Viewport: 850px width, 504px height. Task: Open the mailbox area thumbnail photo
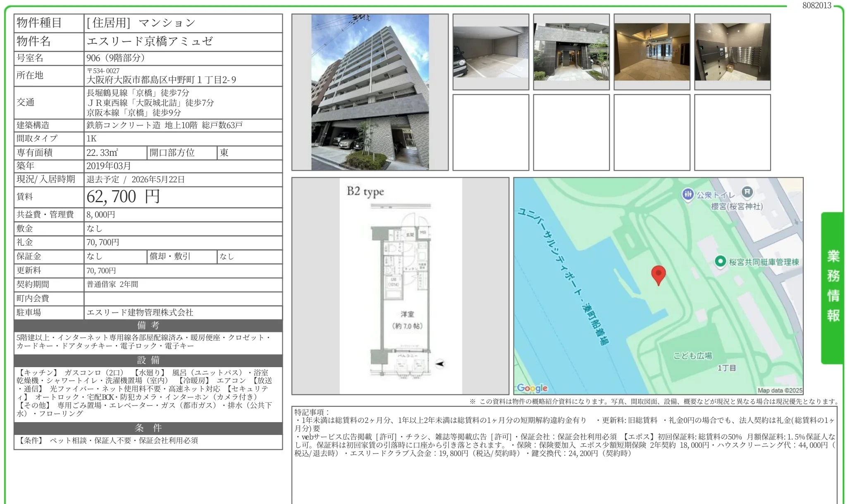pos(732,52)
